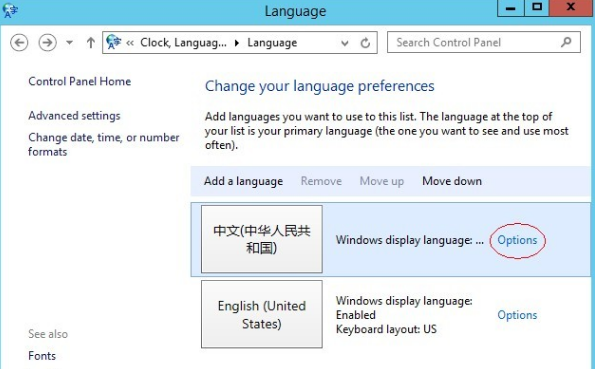Open Options for Chinese language
Image resolution: width=595 pixels, height=369 pixels.
coord(517,240)
